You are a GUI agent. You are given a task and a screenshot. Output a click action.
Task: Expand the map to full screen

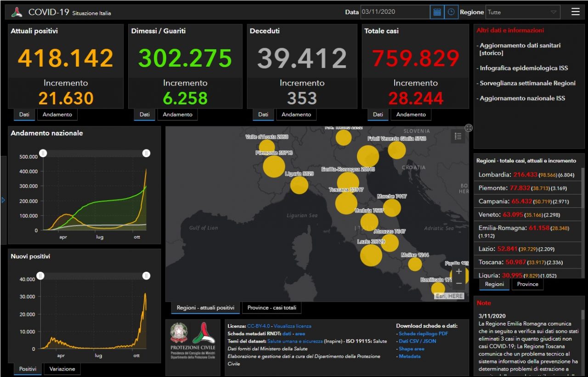(x=469, y=128)
